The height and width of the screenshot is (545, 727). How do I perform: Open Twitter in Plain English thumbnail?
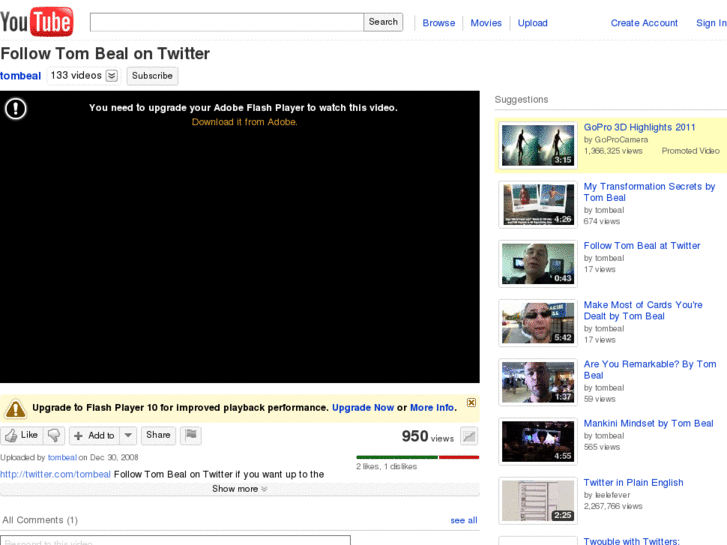tap(538, 501)
